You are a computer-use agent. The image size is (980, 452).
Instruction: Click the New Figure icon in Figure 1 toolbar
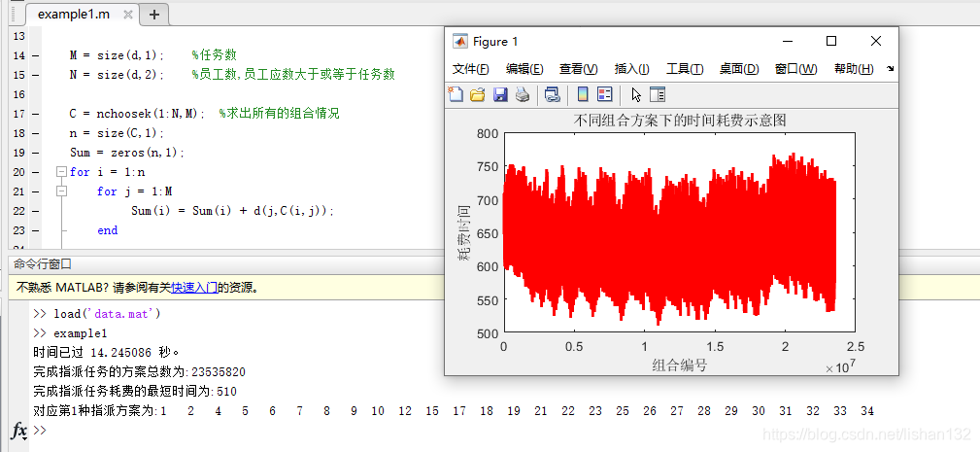click(456, 94)
